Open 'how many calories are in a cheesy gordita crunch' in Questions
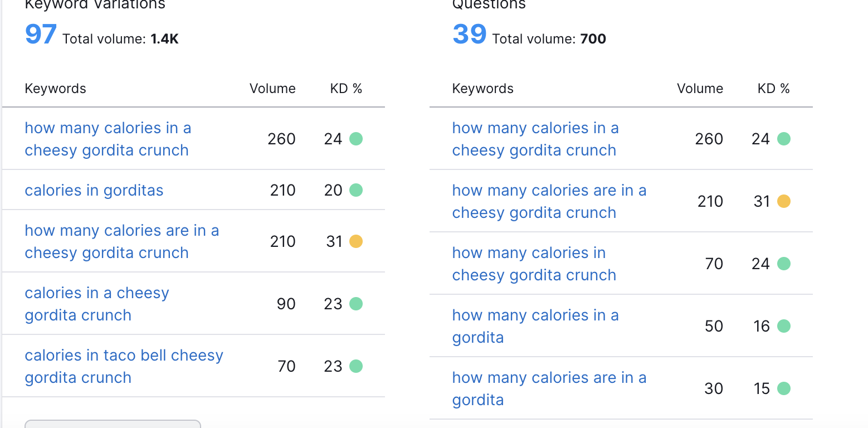 coord(549,201)
